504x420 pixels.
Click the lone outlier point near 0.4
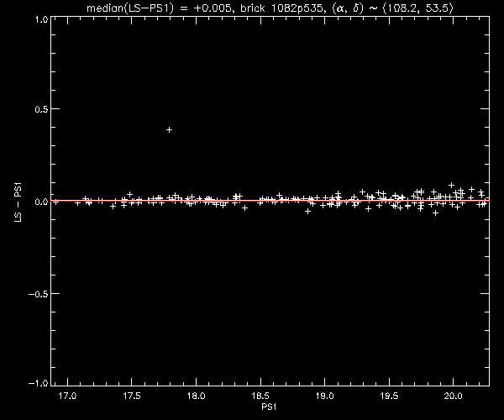(169, 130)
